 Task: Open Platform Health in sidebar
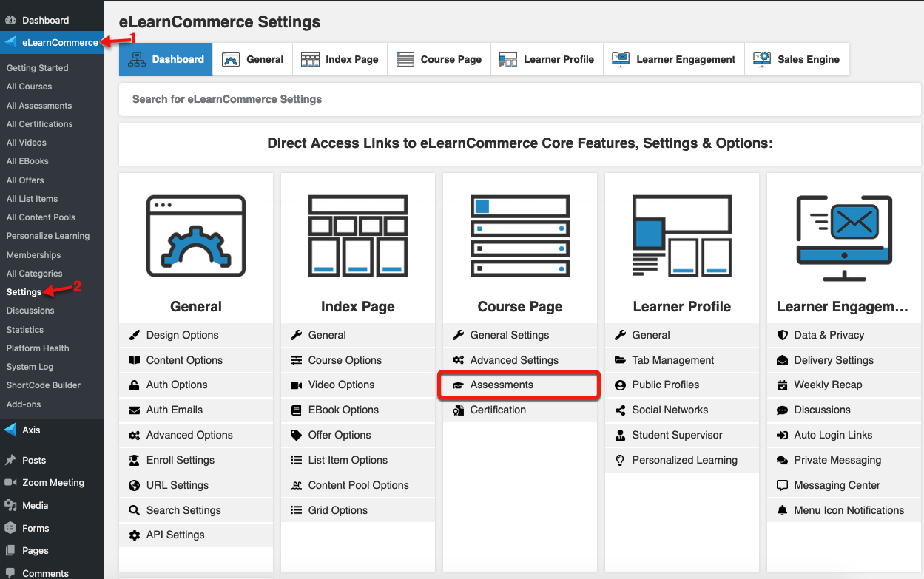click(x=38, y=348)
